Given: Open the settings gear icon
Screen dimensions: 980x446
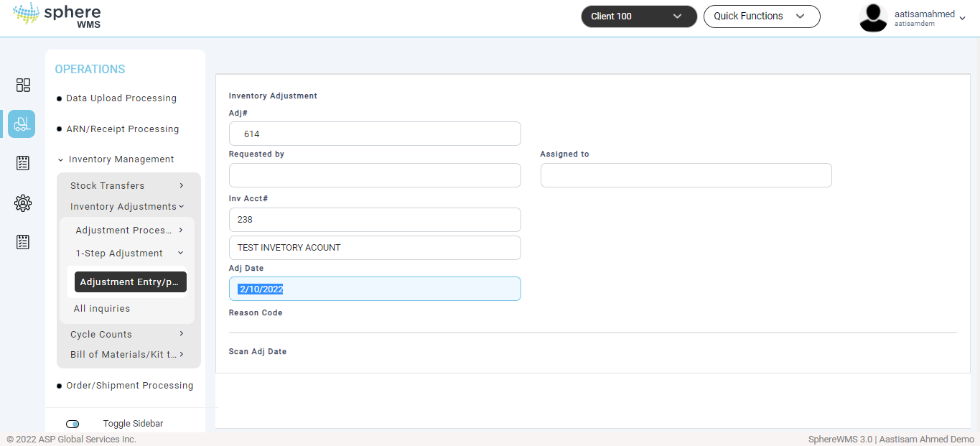Looking at the screenshot, I should (23, 203).
